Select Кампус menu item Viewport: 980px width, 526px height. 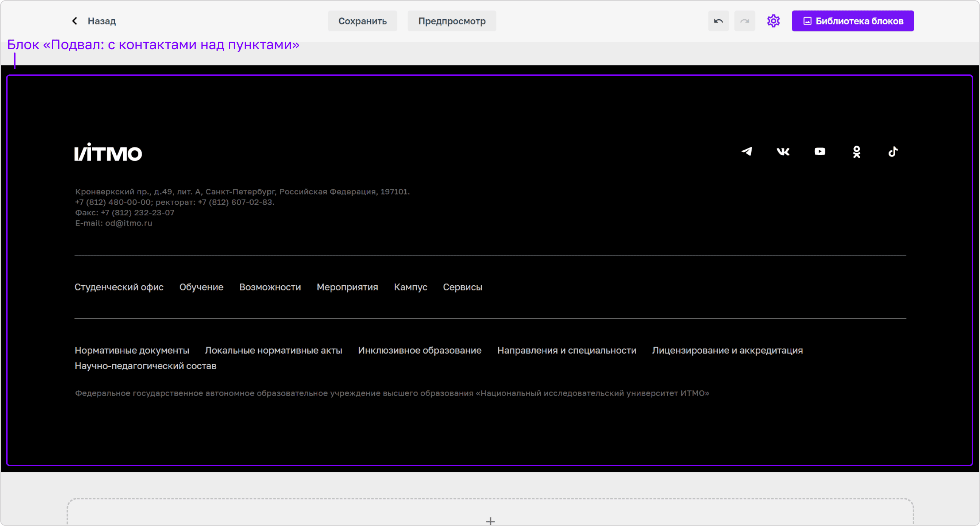pyautogui.click(x=411, y=287)
